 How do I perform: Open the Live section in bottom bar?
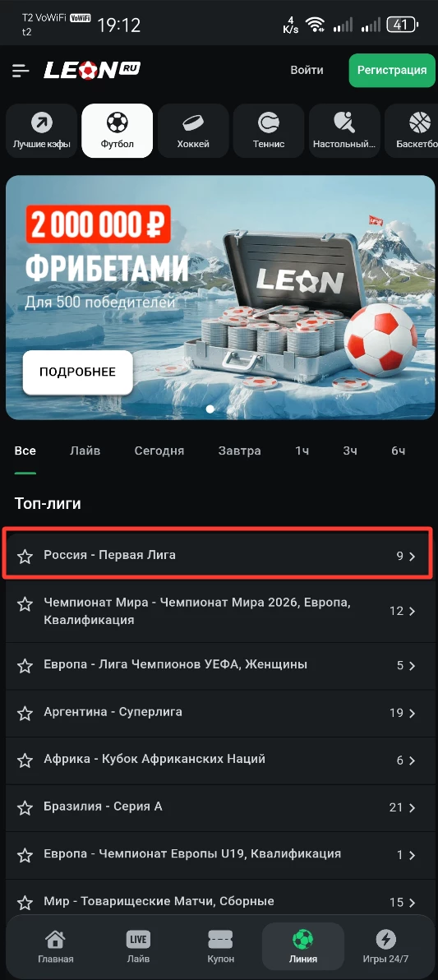point(138,945)
